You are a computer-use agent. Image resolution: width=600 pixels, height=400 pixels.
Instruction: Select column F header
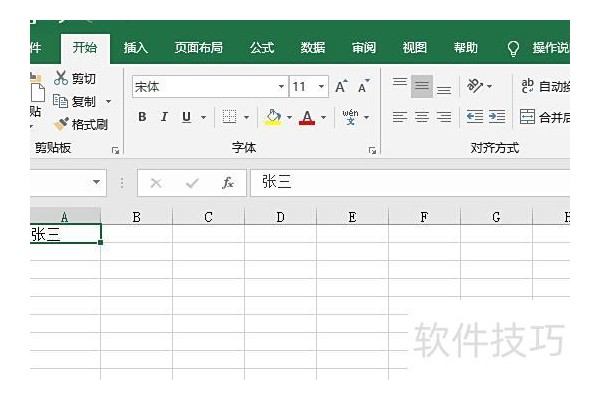point(424,217)
